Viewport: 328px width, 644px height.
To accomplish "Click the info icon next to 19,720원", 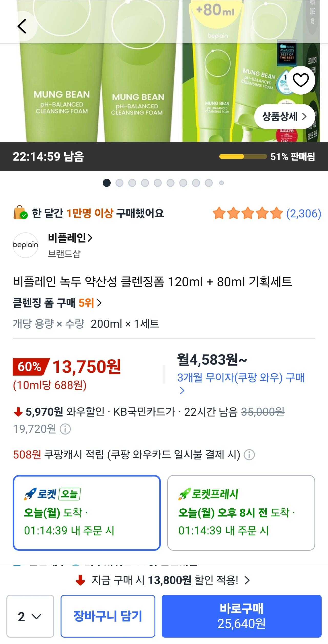I will point(65,429).
